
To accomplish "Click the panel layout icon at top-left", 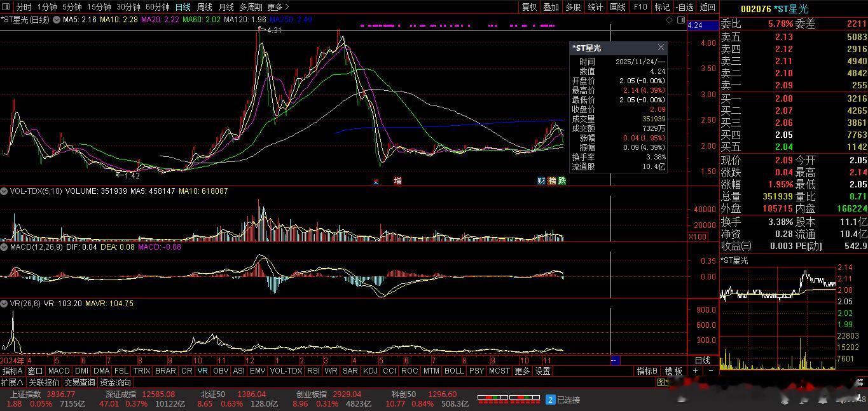I will click(7, 7).
